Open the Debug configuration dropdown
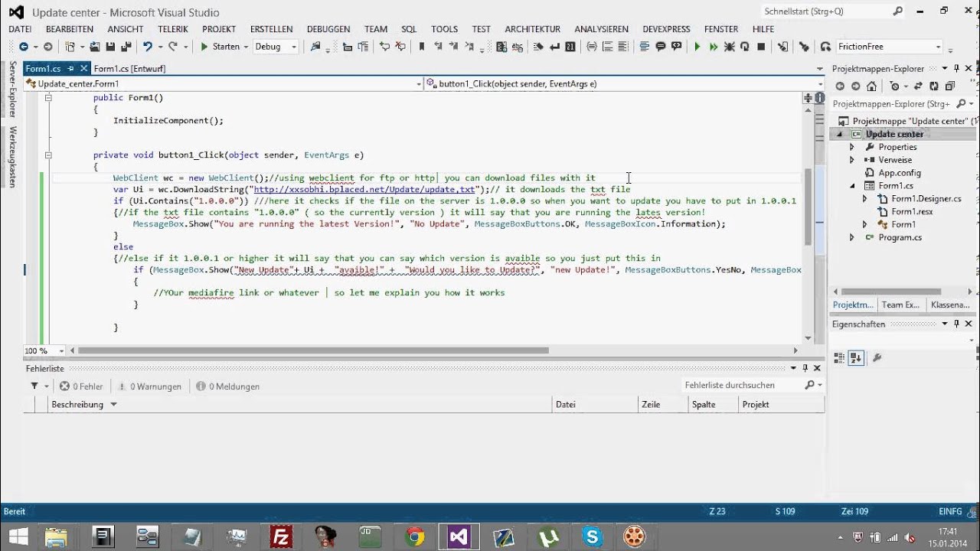The height and width of the screenshot is (551, 980). click(x=276, y=47)
